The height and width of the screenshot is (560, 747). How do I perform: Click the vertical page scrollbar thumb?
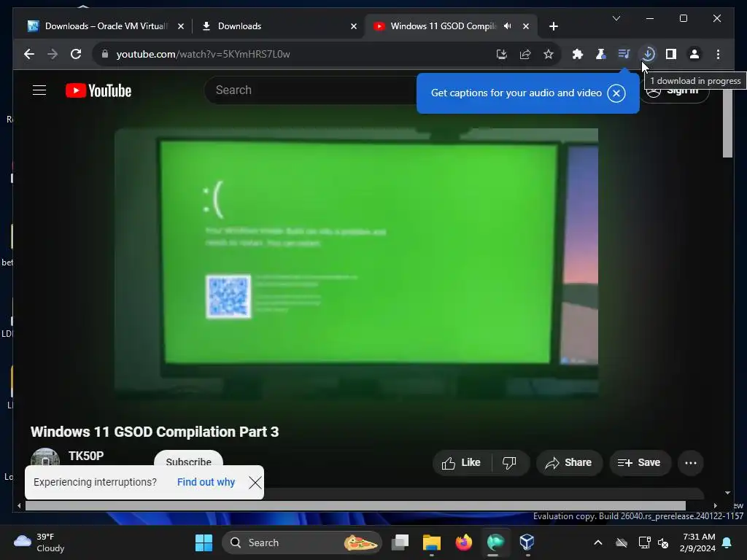[727, 122]
